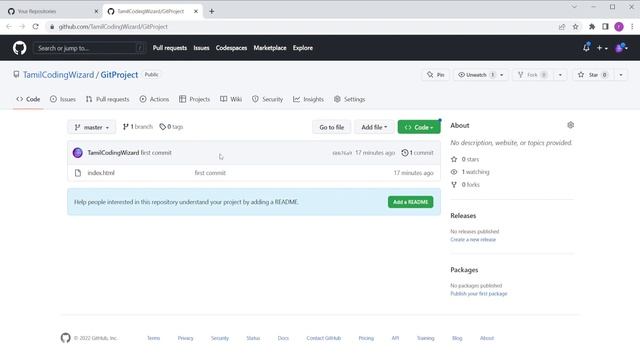This screenshot has height=360, width=640.
Task: Bookmark this page with the star icon
Action: pos(576,27)
